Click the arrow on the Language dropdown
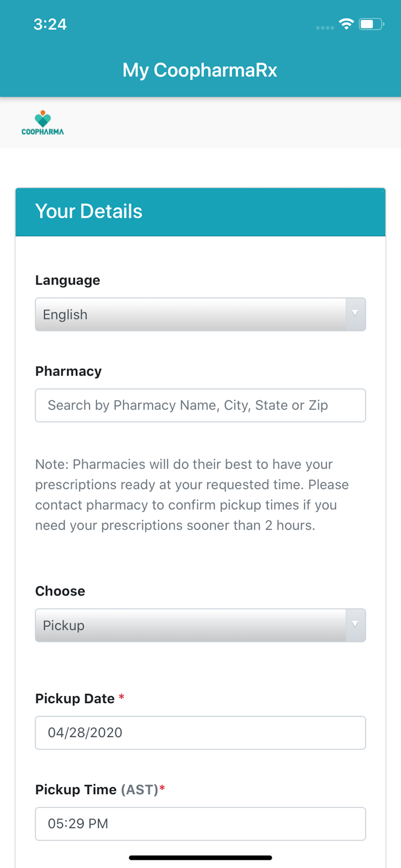Viewport: 401px width, 868px height. [355, 314]
